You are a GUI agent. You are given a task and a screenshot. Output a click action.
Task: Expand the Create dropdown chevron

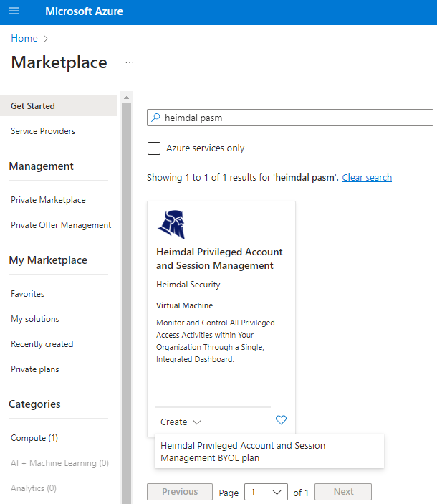[197, 422]
